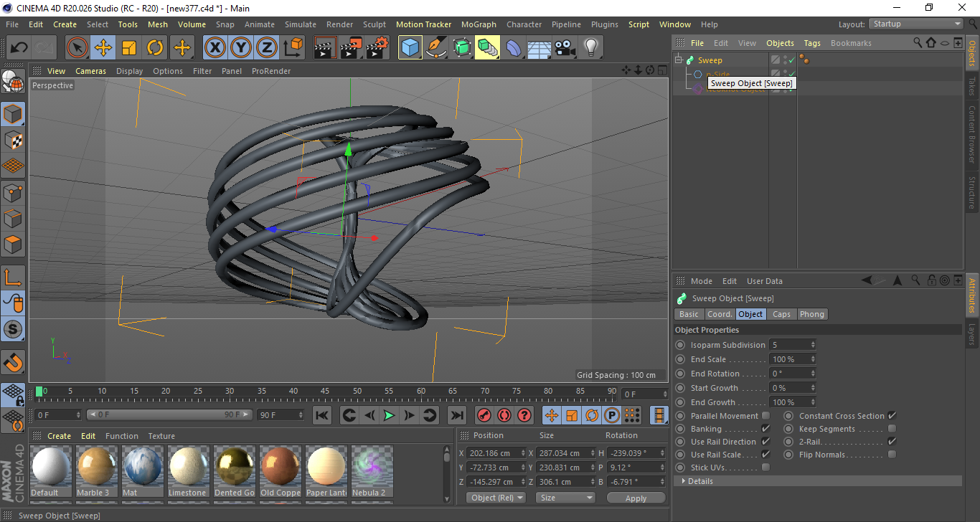Open User Data menu in Attributes
The height and width of the screenshot is (522, 980).
point(765,281)
